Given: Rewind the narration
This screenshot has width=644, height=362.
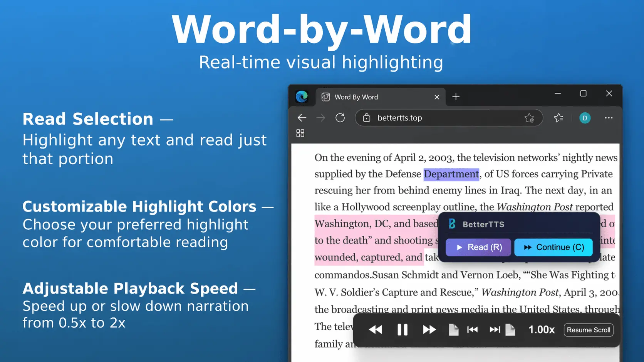Looking at the screenshot, I should point(376,330).
